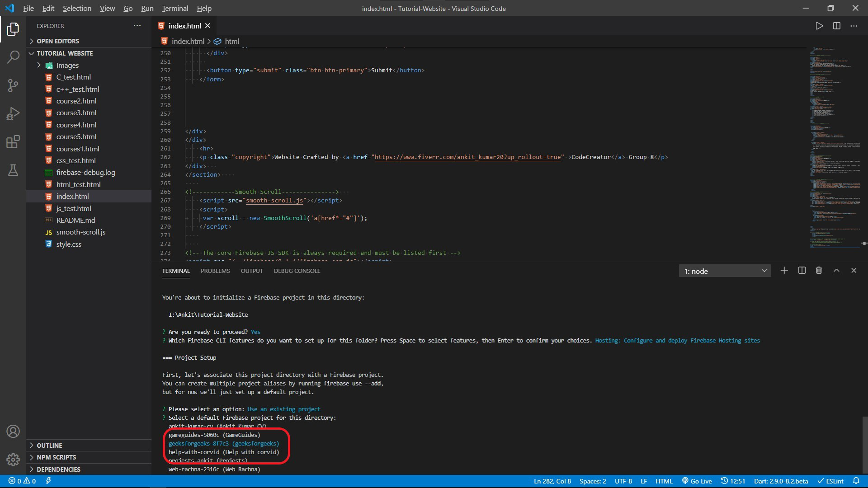Toggle Go Live server in status bar
Screen dimensions: 868x488
click(697, 481)
